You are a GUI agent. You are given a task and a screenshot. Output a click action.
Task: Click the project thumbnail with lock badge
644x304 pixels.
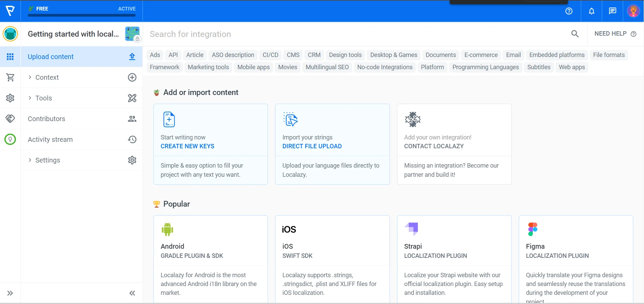[x=132, y=34]
